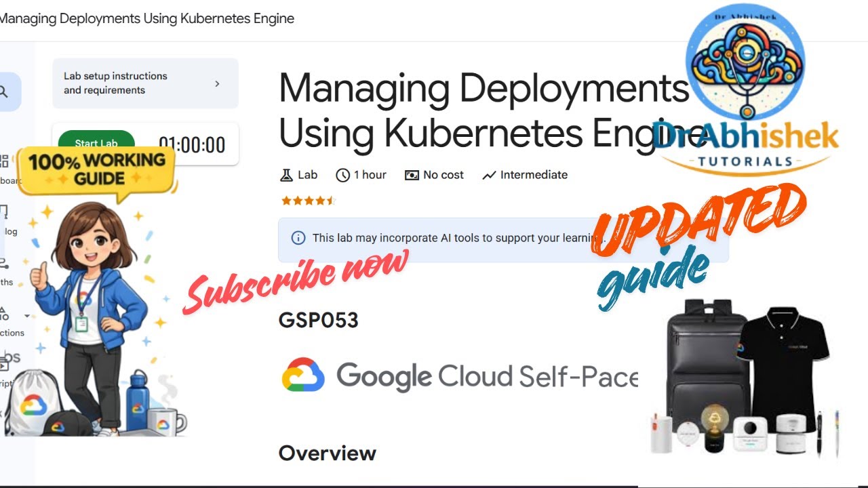Click the flask icon beside Lab
This screenshot has height=488, width=868.
click(x=286, y=175)
